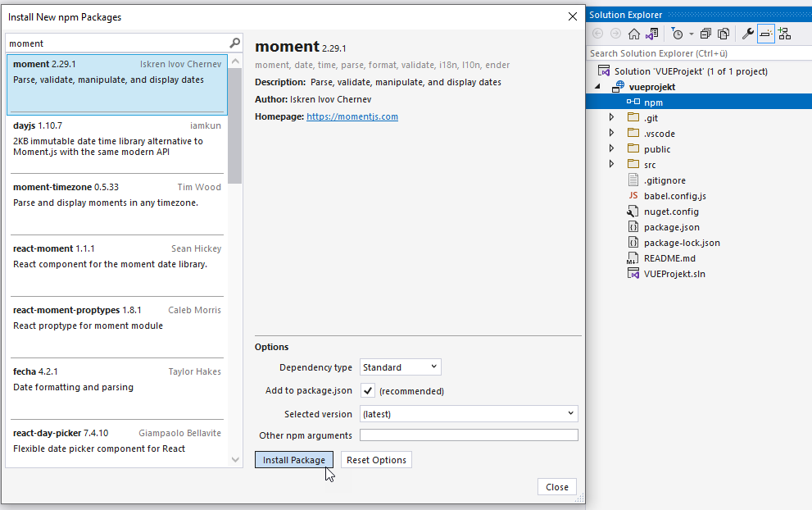
Task: Expand the src folder node
Action: pos(611,165)
